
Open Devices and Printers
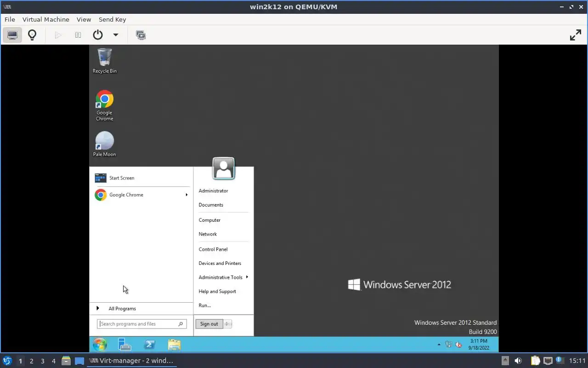220,264
